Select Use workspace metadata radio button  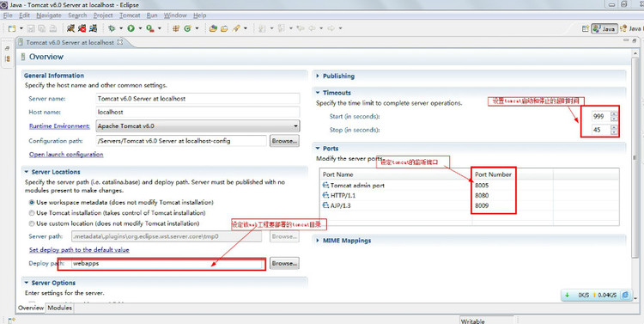[32, 202]
